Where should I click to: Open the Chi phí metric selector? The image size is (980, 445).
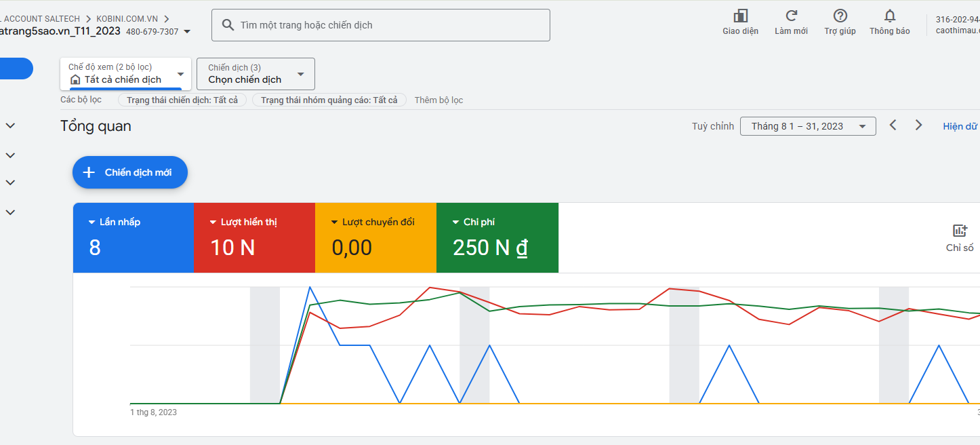point(497,237)
